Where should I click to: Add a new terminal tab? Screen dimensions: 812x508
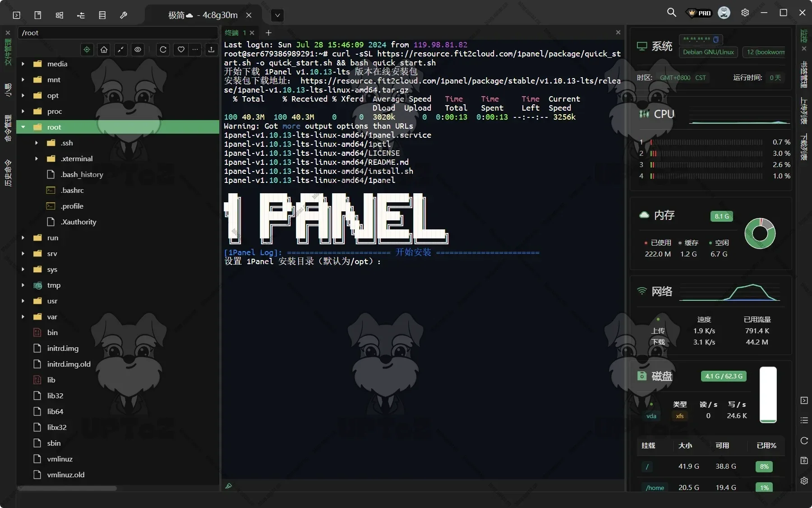click(x=268, y=33)
